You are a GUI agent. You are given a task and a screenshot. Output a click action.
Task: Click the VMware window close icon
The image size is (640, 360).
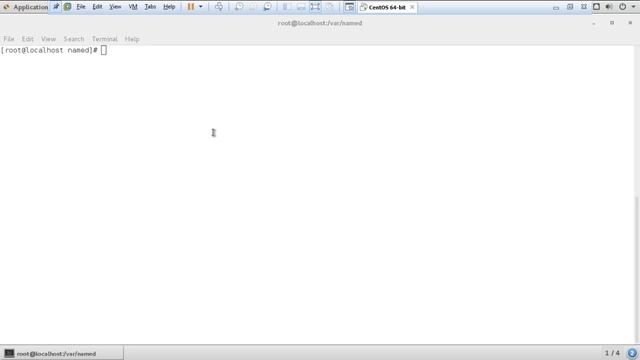584,7
